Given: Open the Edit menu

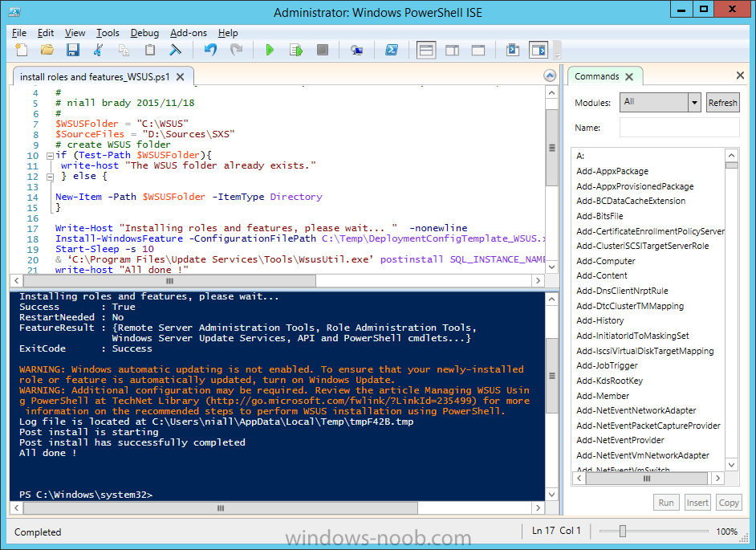Looking at the screenshot, I should pos(46,33).
